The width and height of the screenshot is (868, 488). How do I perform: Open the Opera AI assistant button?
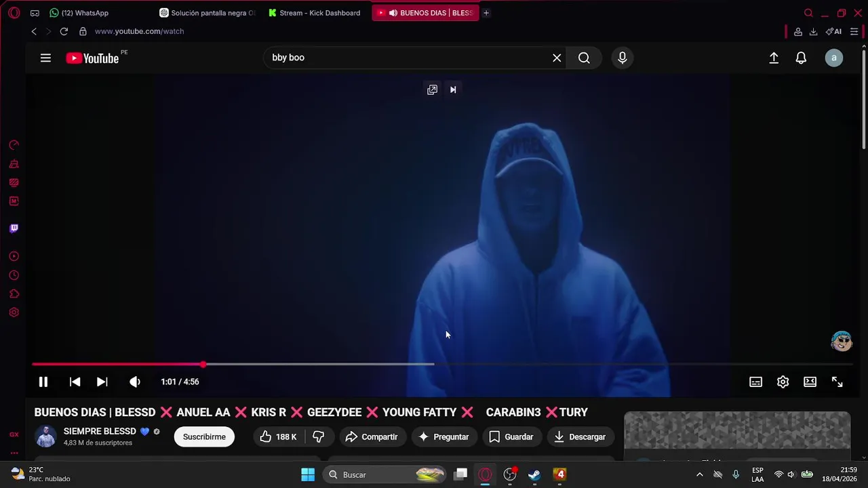point(833,32)
